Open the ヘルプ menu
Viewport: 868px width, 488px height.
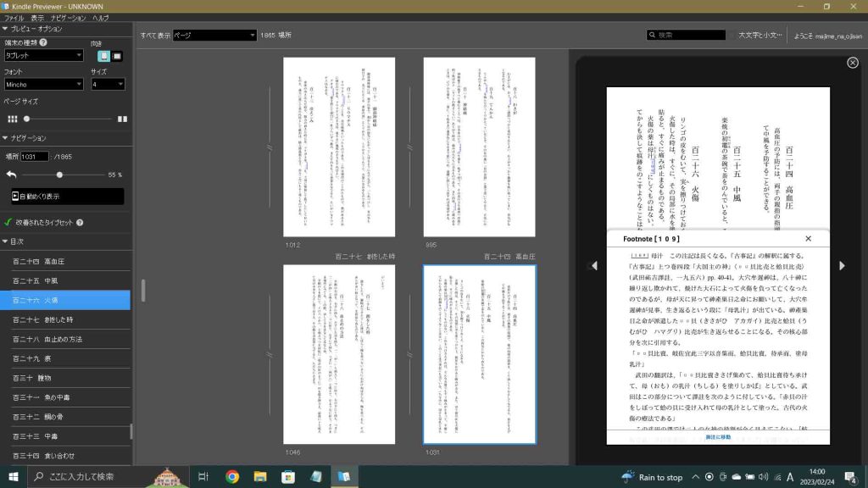[101, 18]
